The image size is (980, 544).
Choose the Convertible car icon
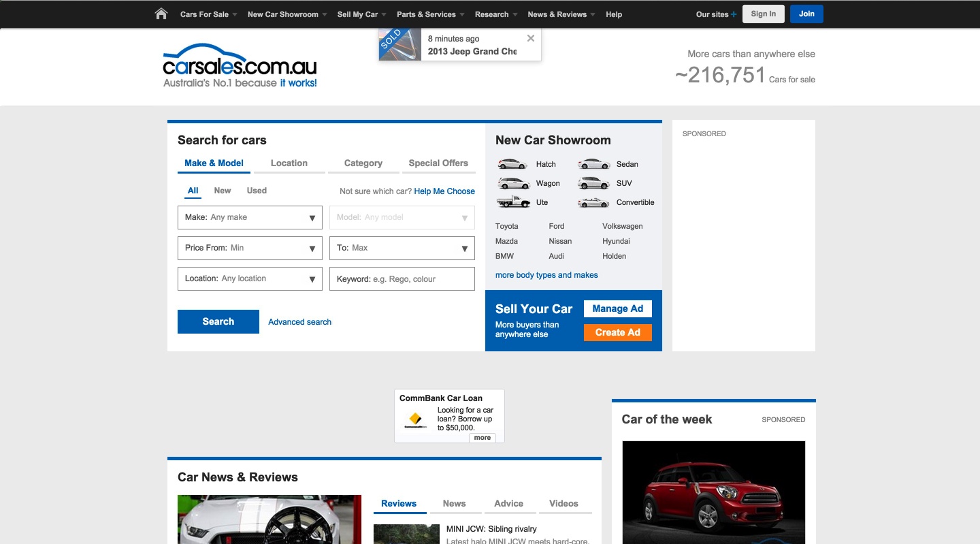pyautogui.click(x=593, y=202)
